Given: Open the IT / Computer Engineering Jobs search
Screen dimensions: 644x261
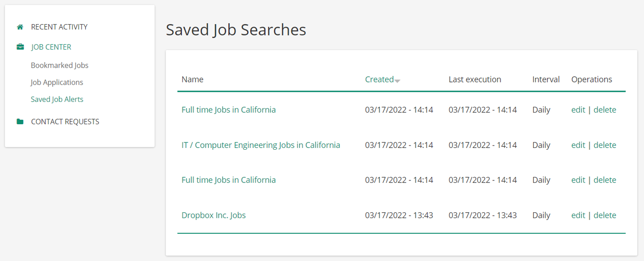Looking at the screenshot, I should coord(261,145).
